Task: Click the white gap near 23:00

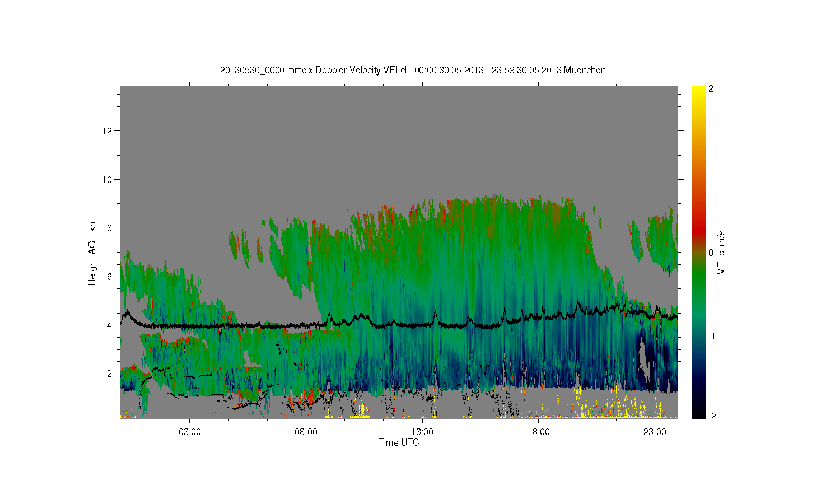Action: [645, 358]
